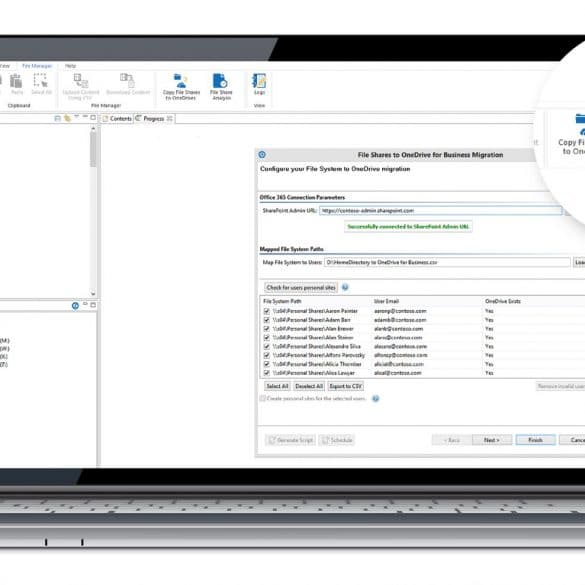
Task: Click the save icon in left panel toolbar
Action: pyautogui.click(x=57, y=118)
